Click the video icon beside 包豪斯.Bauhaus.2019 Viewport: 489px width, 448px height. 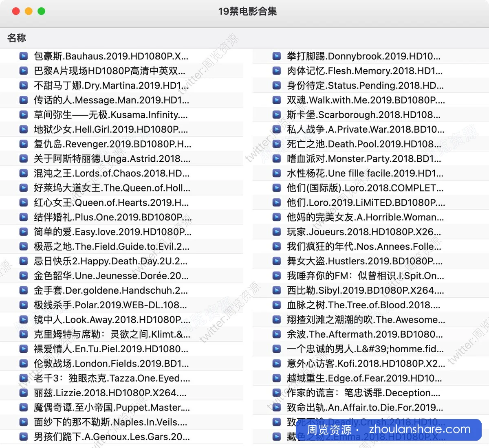pos(24,56)
